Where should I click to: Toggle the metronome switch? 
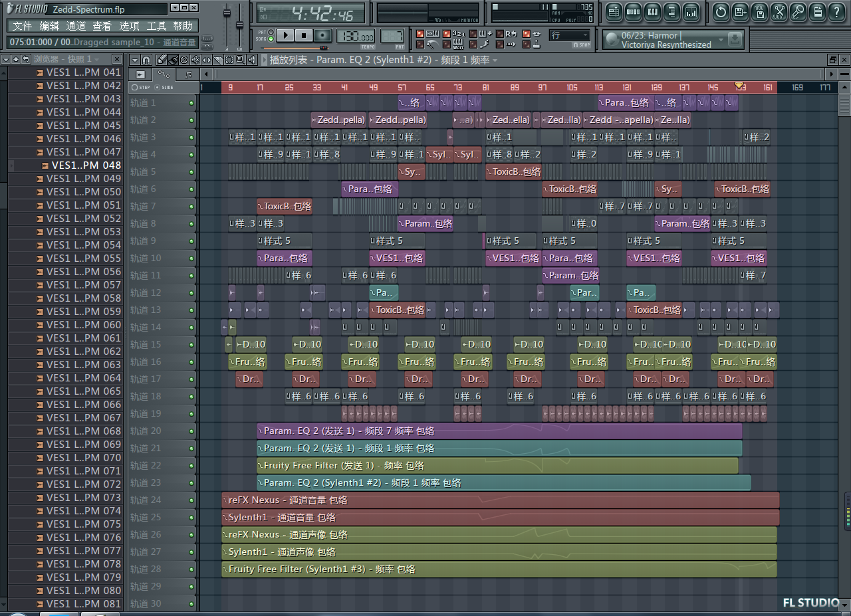[x=420, y=44]
